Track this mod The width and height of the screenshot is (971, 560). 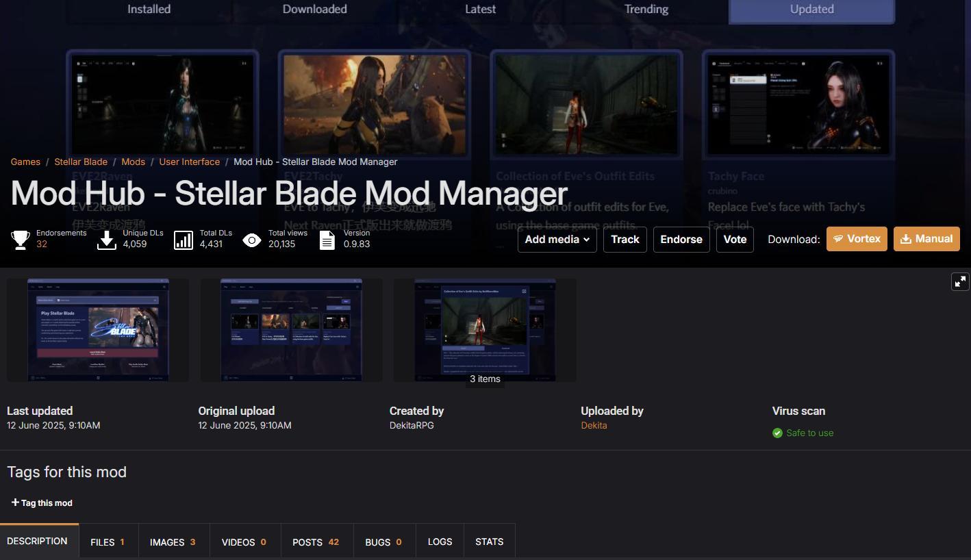tap(625, 239)
